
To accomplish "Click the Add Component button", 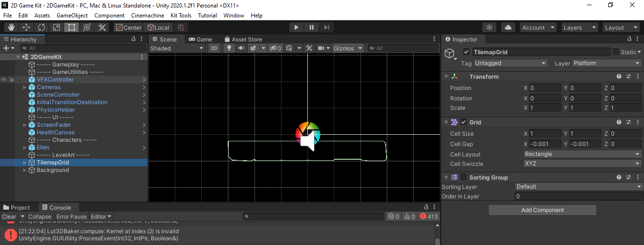I will tap(542, 210).
